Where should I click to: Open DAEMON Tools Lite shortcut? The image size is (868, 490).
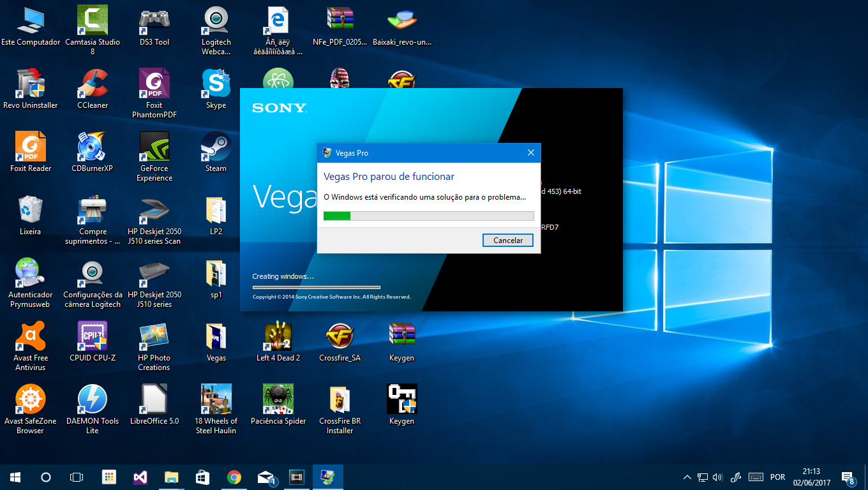tap(93, 410)
